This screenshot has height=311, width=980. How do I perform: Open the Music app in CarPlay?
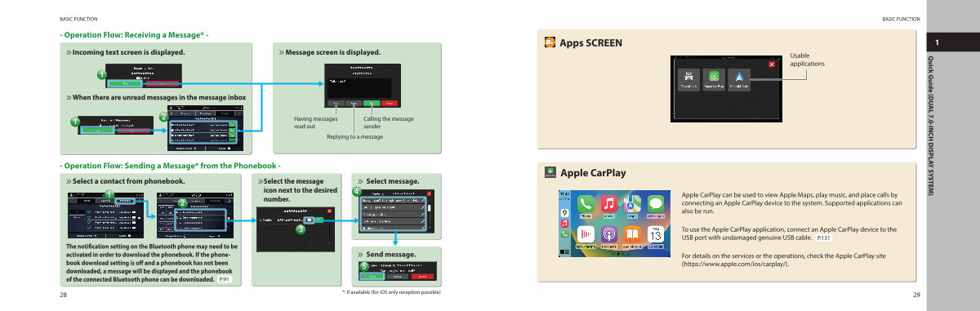pyautogui.click(x=608, y=204)
